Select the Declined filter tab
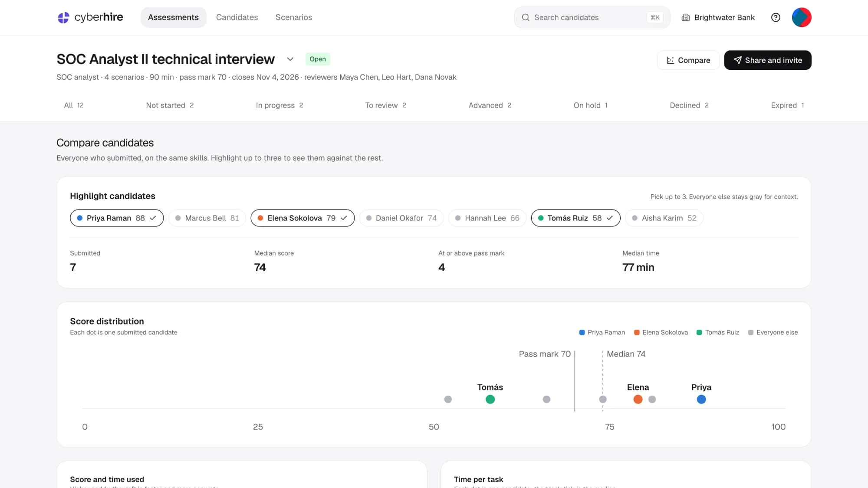Image resolution: width=868 pixels, height=488 pixels. click(x=689, y=105)
